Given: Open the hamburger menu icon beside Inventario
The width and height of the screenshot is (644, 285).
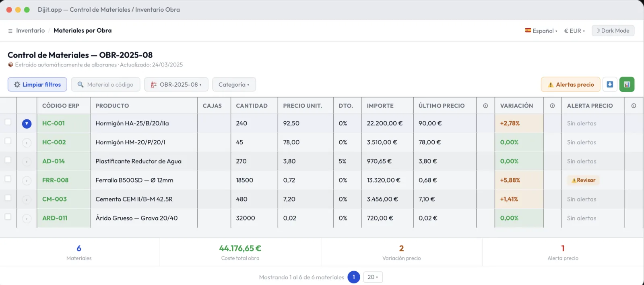Looking at the screenshot, I should click(x=10, y=31).
